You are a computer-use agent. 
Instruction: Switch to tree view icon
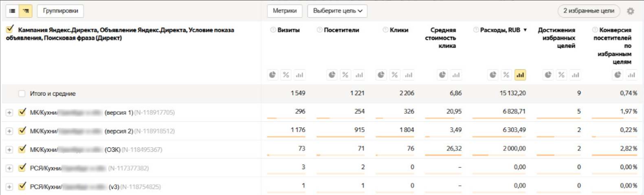coord(26,11)
